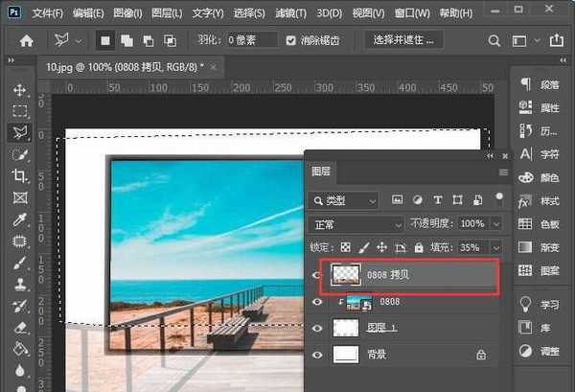Select the Rectangular Marquee tool
The image size is (575, 392).
tap(19, 111)
